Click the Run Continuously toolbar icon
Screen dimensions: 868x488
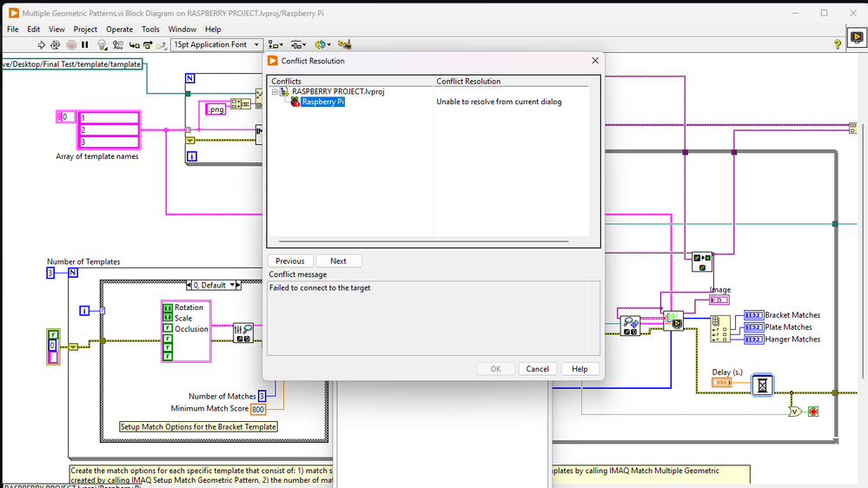[56, 45]
